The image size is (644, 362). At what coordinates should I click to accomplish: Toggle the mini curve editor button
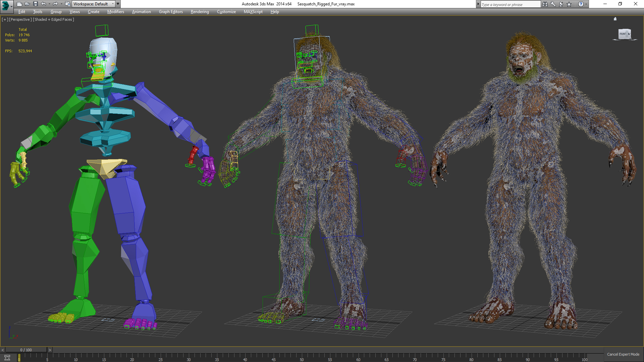7,358
